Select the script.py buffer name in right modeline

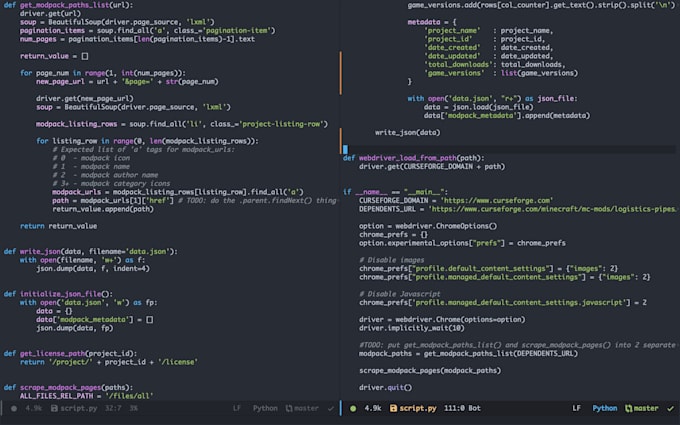(419, 408)
